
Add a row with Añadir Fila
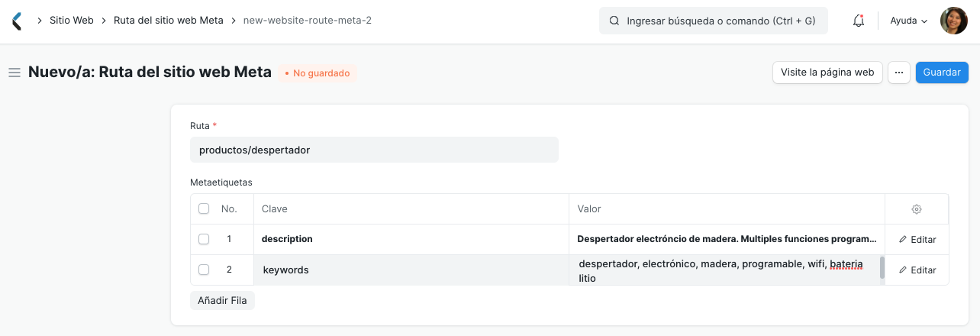pos(222,300)
